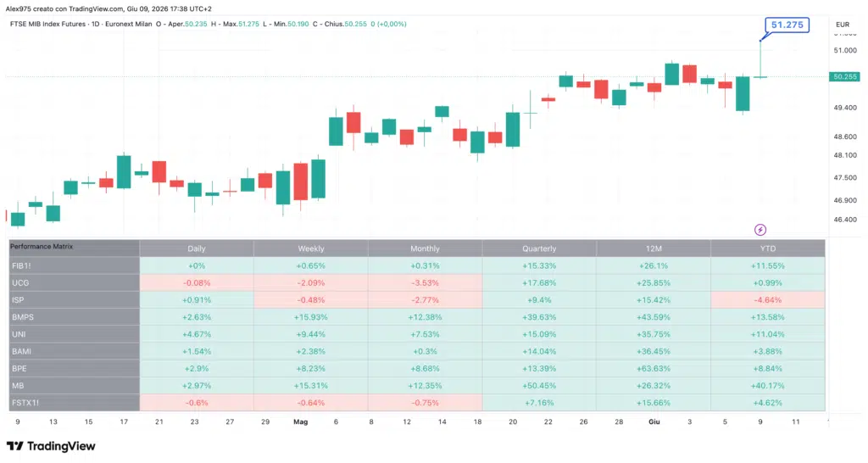Click the 51.275 high price label
This screenshot has height=463, width=868.
[787, 25]
